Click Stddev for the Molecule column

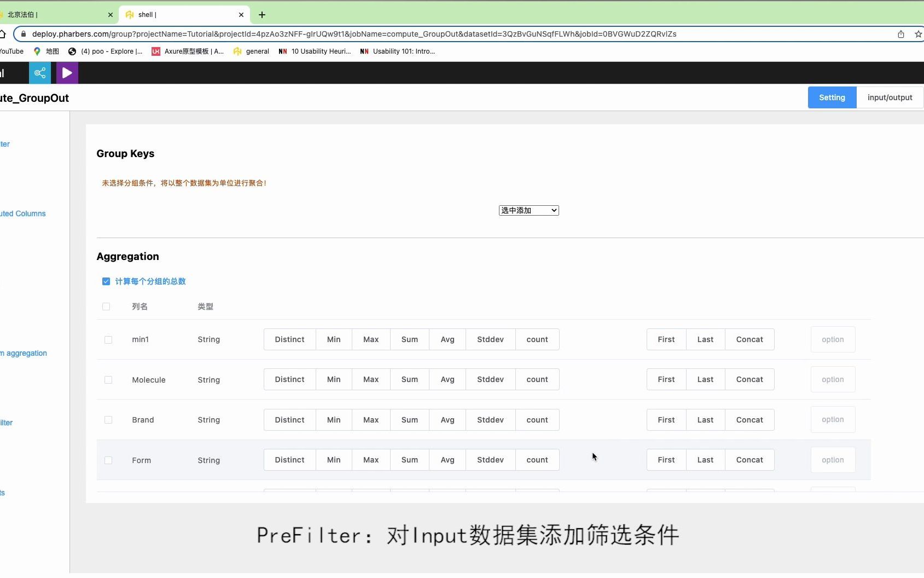click(490, 379)
